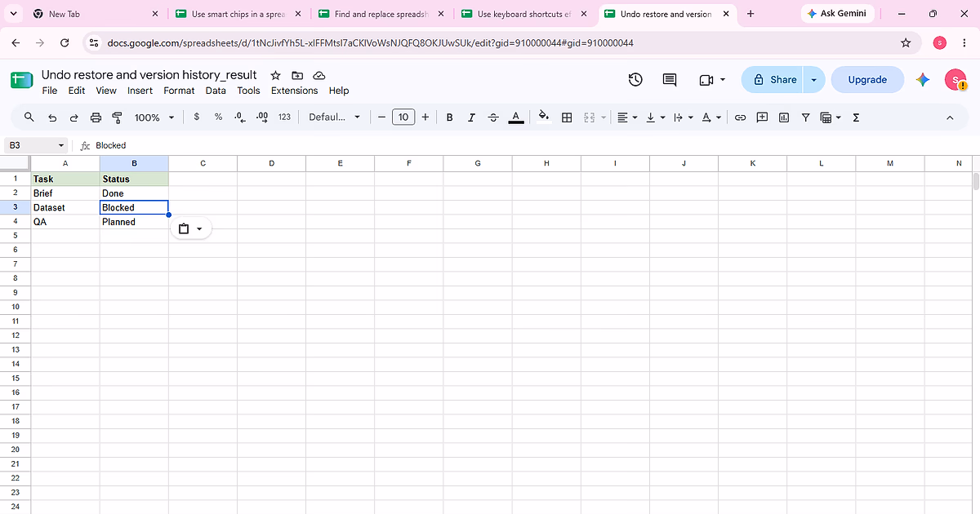Open the Data menu
The height and width of the screenshot is (514, 980).
coord(216,91)
